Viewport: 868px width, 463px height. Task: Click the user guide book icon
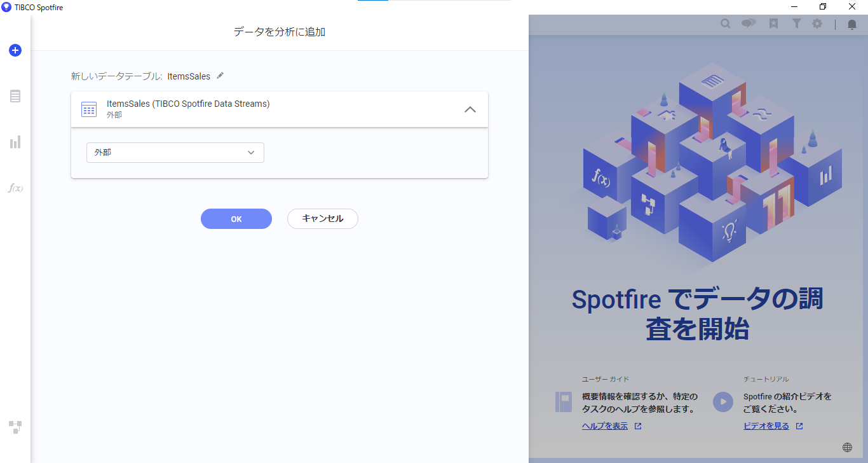point(564,402)
